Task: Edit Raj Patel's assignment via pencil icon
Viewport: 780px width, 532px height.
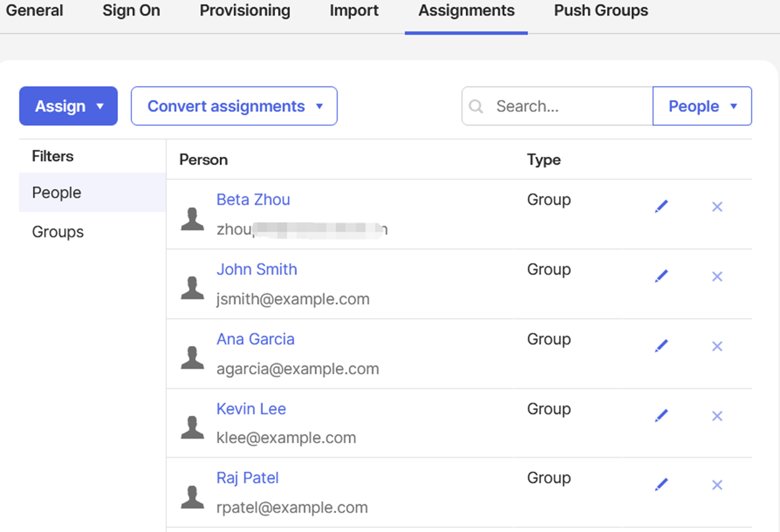Action: click(x=661, y=484)
